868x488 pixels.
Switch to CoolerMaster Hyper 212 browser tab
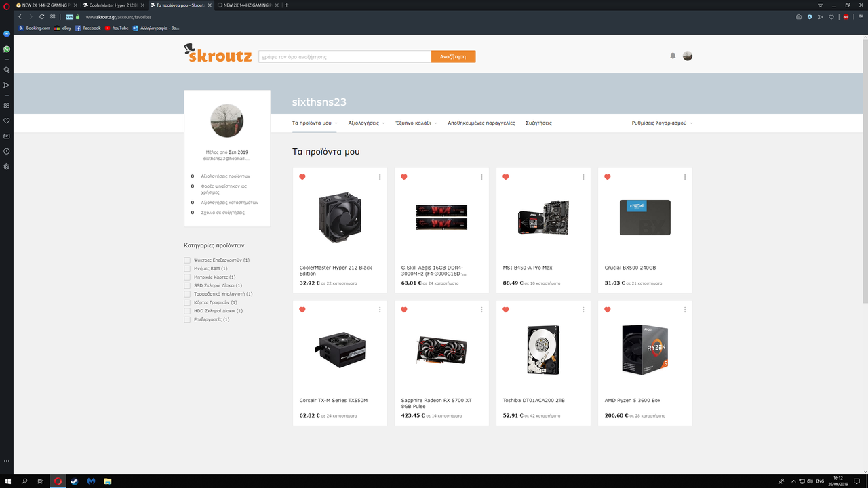click(x=113, y=5)
